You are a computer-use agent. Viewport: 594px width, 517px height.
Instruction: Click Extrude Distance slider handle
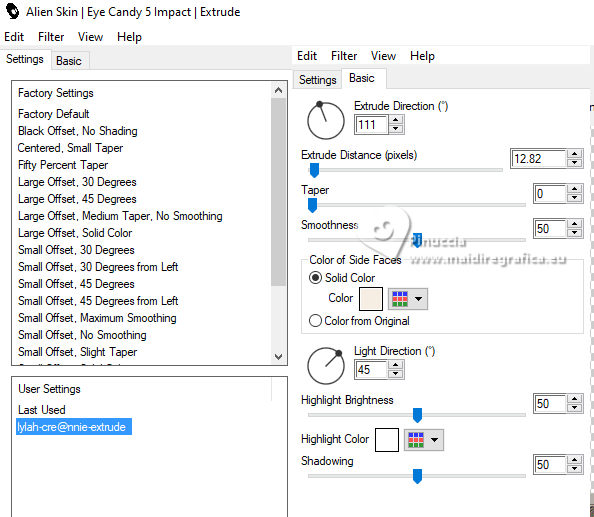(x=314, y=170)
